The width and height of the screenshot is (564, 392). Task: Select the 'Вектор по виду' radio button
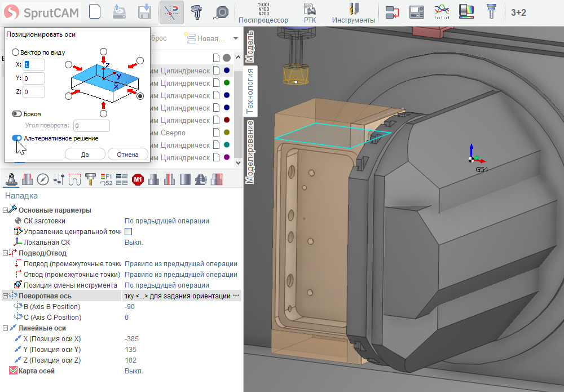[15, 52]
